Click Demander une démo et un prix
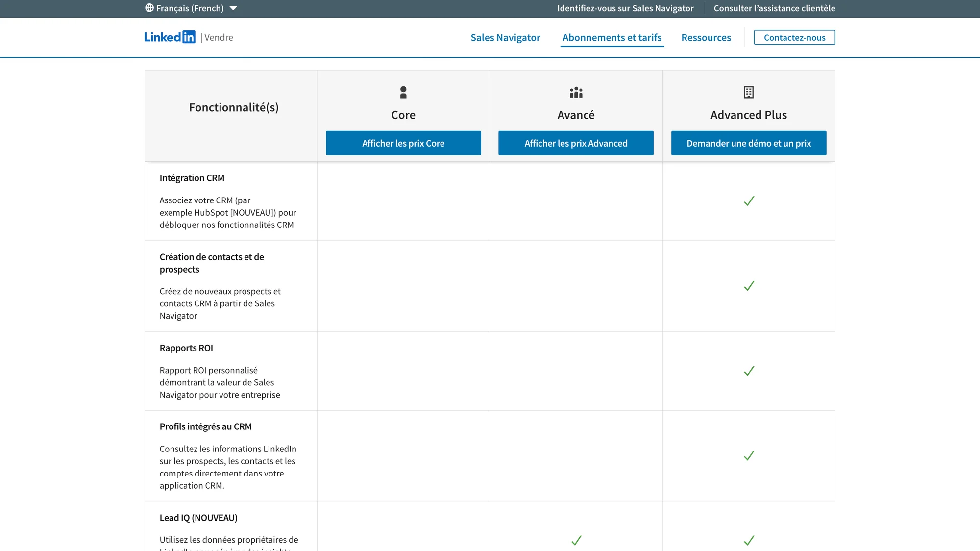Image resolution: width=980 pixels, height=551 pixels. (749, 143)
